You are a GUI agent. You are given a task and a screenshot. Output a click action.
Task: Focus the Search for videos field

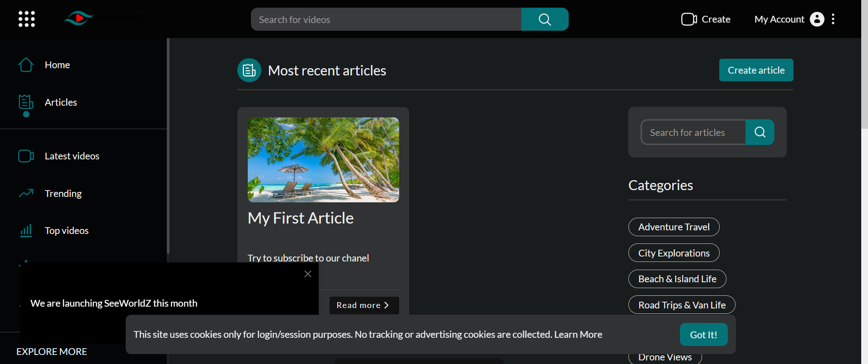pyautogui.click(x=386, y=19)
